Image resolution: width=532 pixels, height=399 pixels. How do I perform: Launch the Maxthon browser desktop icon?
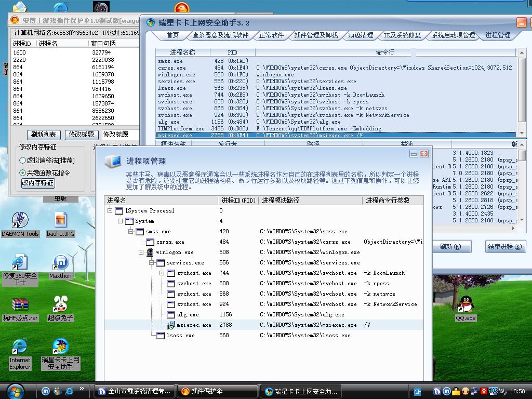tap(60, 264)
